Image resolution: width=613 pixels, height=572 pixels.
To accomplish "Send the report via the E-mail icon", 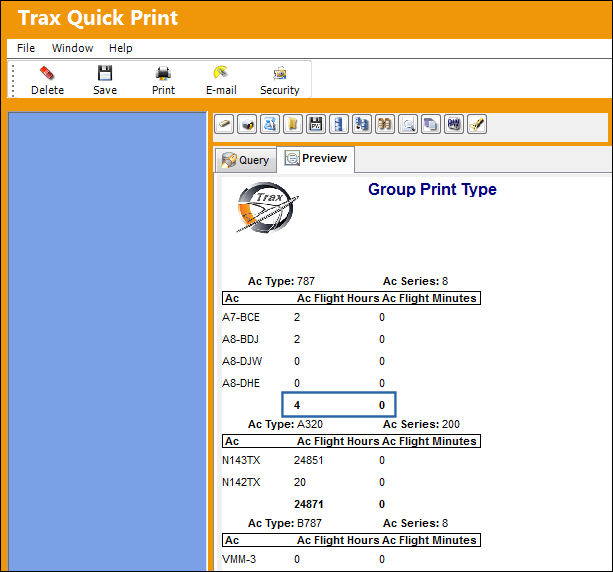I will pos(221,73).
